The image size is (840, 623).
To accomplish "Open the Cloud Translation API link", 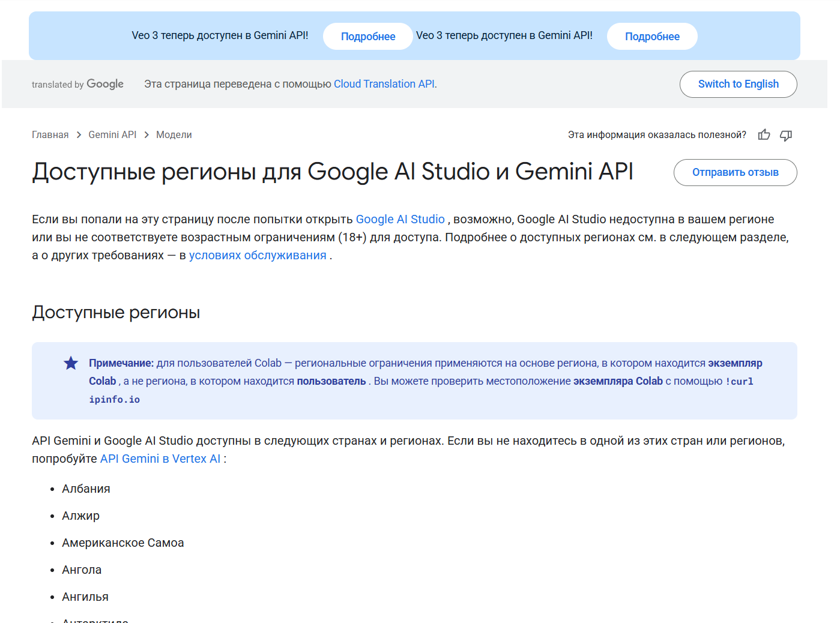I will tap(385, 84).
